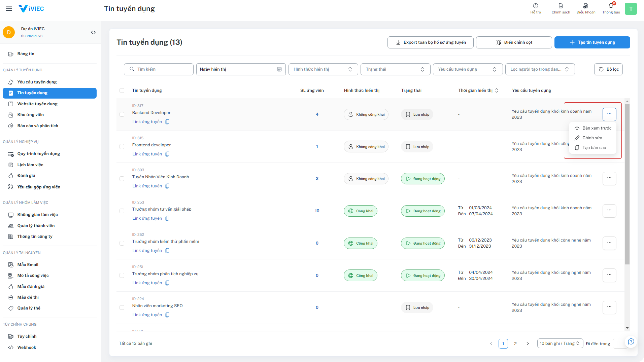Copy the Backend Developer application link icon
644x362 pixels.
click(167, 122)
